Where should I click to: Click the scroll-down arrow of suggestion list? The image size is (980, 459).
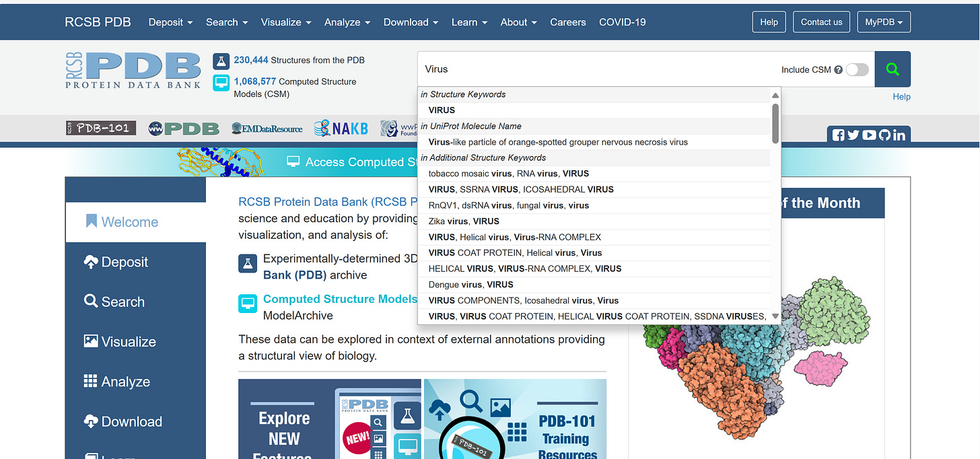pyautogui.click(x=775, y=316)
